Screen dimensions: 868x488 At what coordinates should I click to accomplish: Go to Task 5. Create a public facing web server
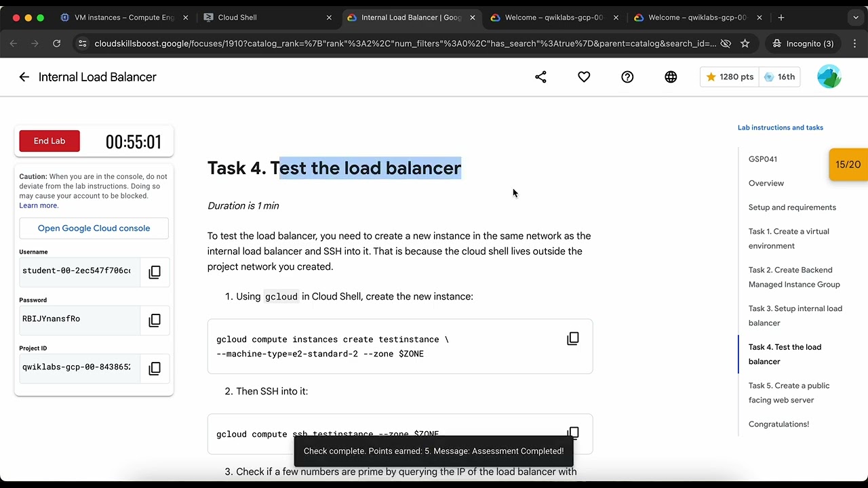click(x=789, y=393)
